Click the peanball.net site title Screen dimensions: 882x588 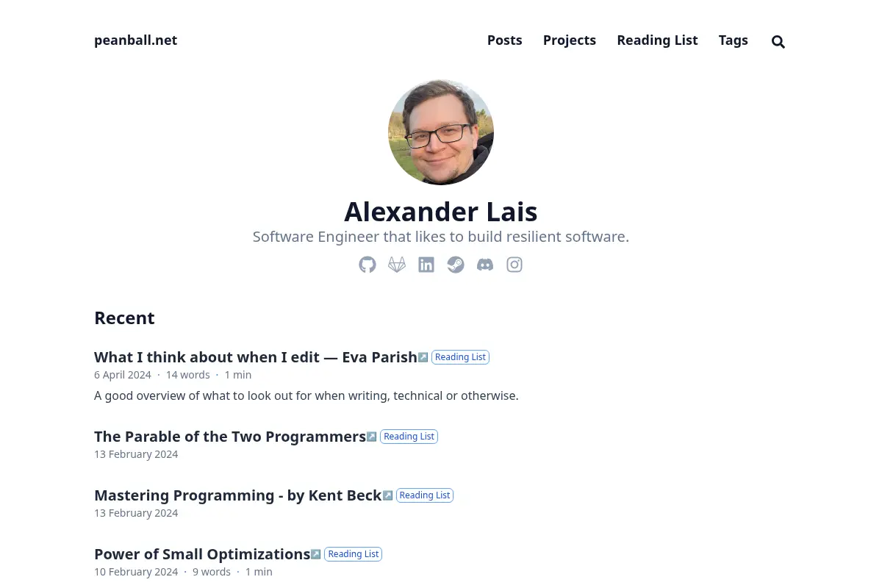[135, 40]
